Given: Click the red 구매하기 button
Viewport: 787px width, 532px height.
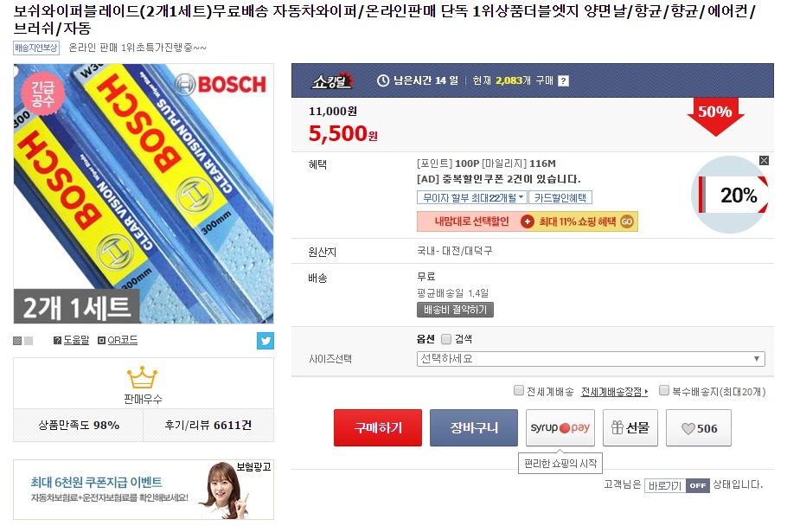Looking at the screenshot, I should (378, 428).
